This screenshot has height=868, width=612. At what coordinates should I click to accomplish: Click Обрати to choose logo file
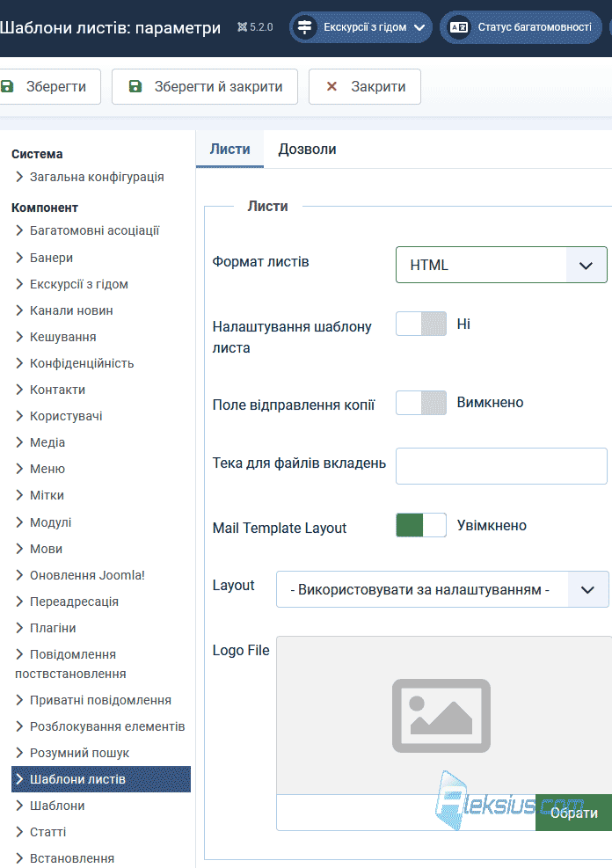tap(574, 813)
